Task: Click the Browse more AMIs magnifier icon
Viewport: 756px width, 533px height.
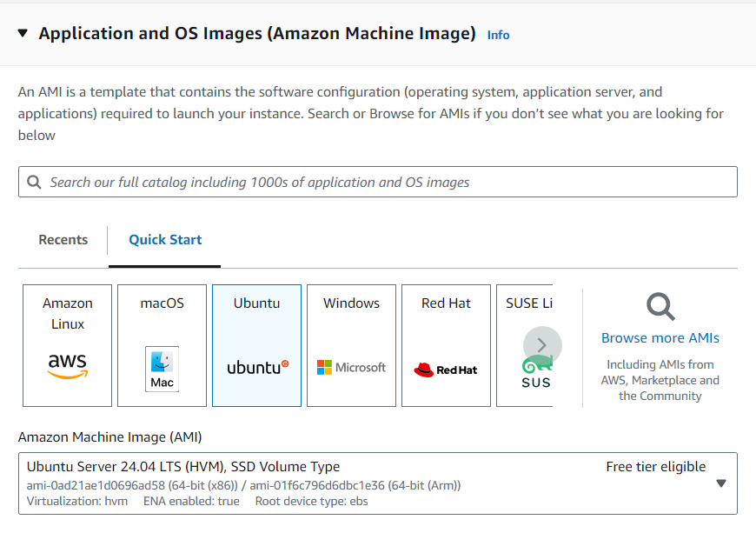Action: [x=660, y=306]
